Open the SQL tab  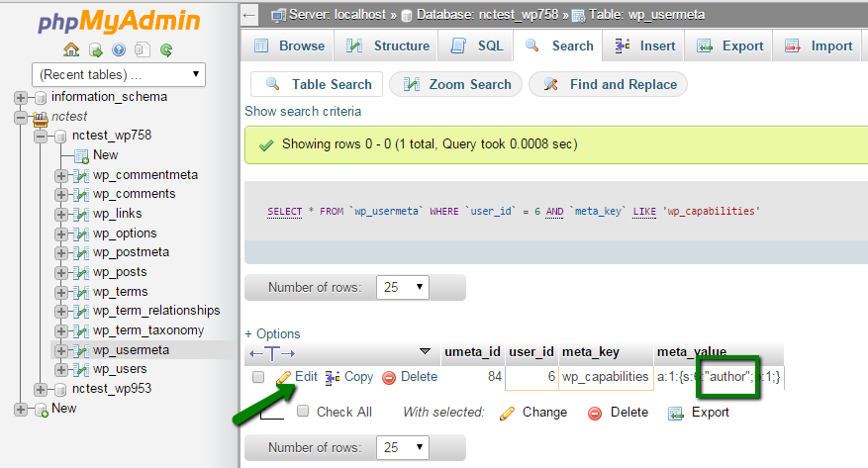(x=477, y=46)
